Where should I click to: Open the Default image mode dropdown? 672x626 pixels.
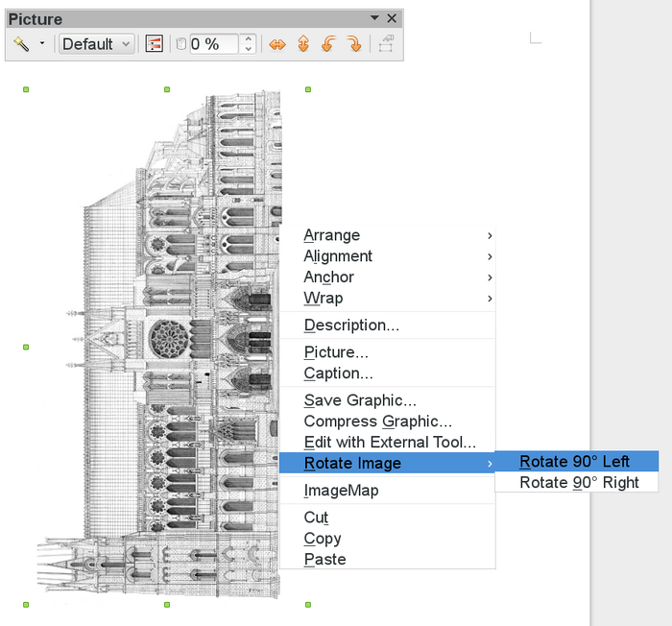tap(96, 44)
